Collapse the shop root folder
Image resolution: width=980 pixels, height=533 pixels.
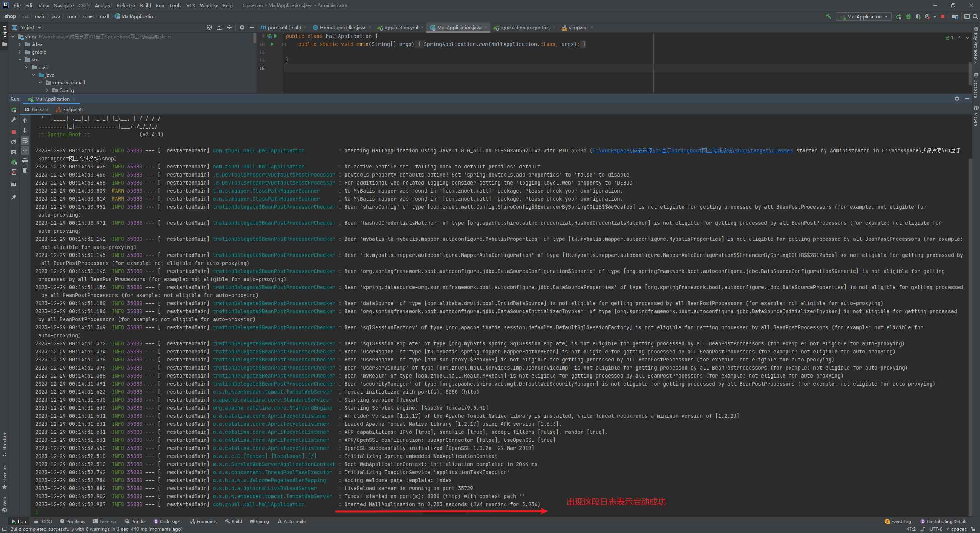(x=13, y=37)
